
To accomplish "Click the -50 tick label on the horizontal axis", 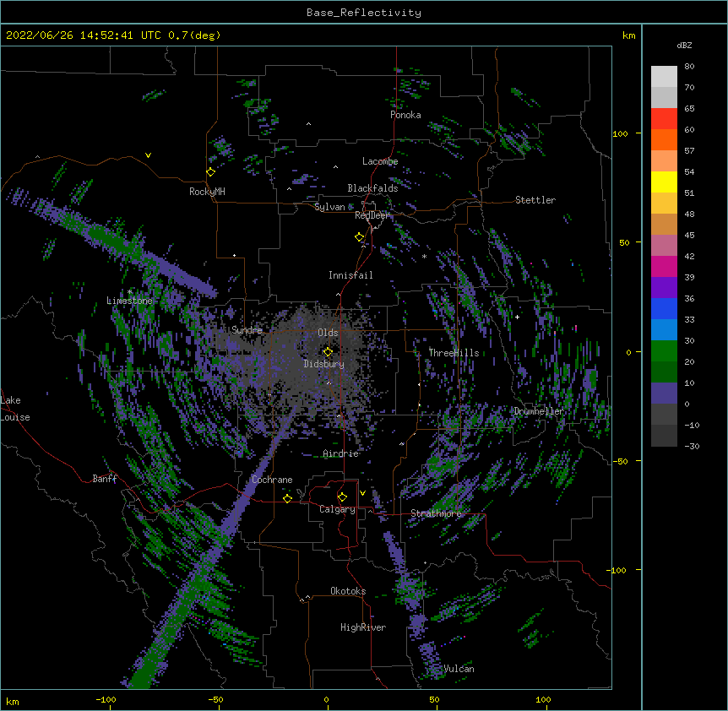I will click(215, 700).
